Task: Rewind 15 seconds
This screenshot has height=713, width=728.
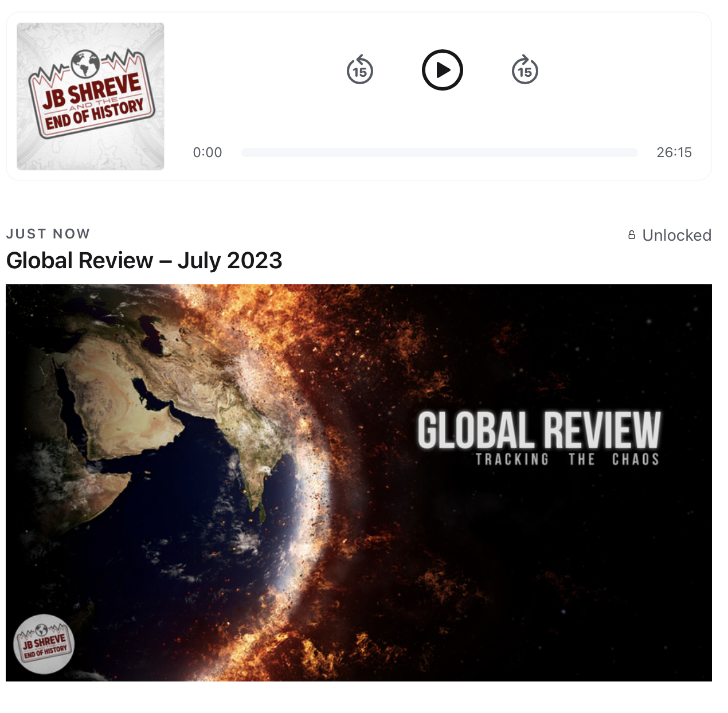Action: [x=360, y=70]
